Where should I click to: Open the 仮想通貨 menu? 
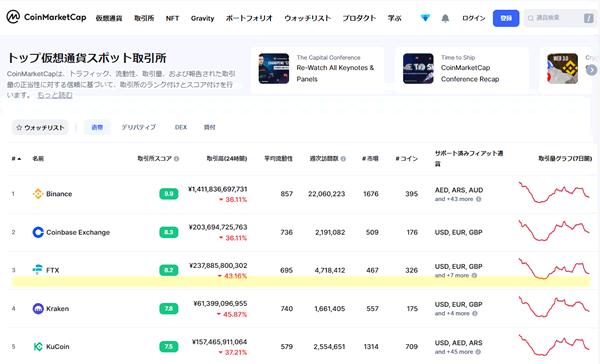pyautogui.click(x=109, y=18)
